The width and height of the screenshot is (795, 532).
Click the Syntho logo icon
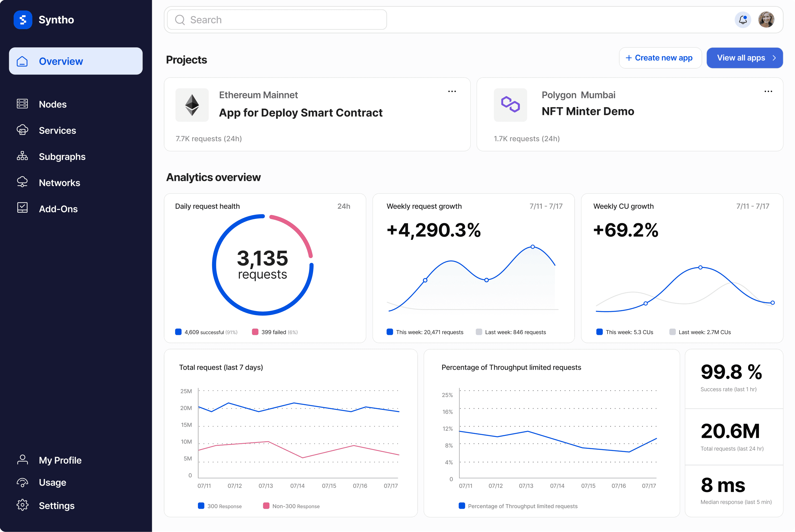tap(22, 20)
